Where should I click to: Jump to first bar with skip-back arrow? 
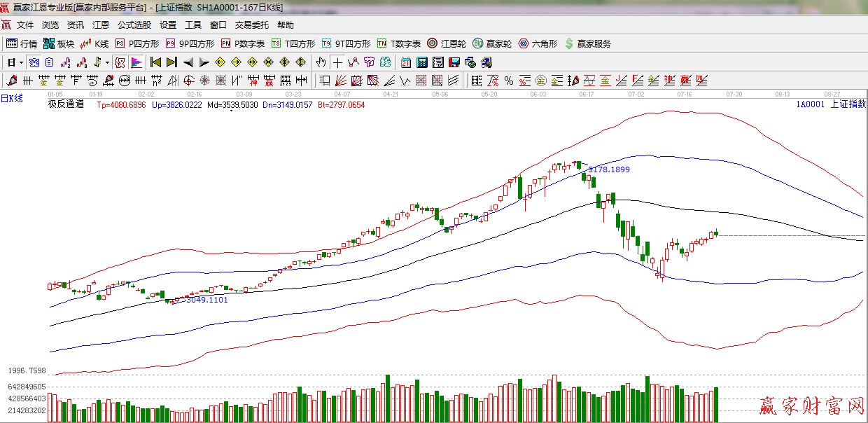coord(155,62)
